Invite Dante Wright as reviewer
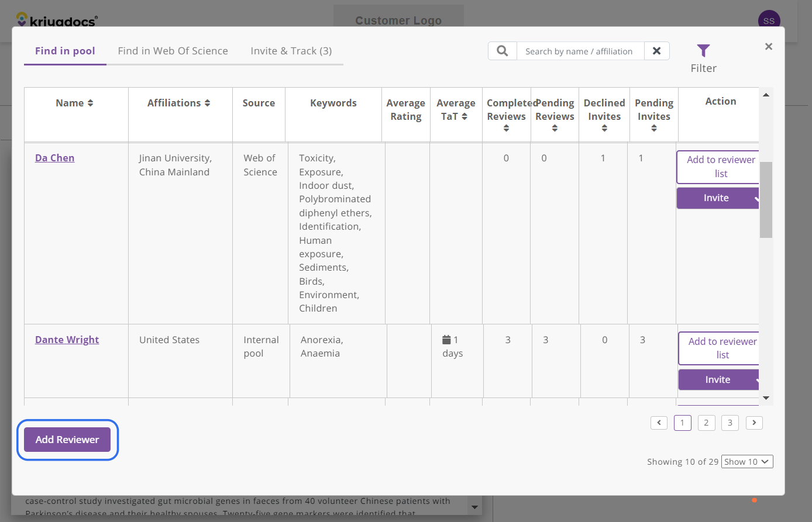812x522 pixels. (718, 379)
